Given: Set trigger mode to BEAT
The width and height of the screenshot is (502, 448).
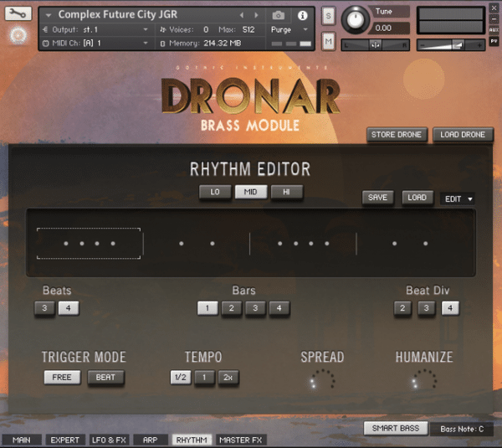Looking at the screenshot, I should (105, 377).
